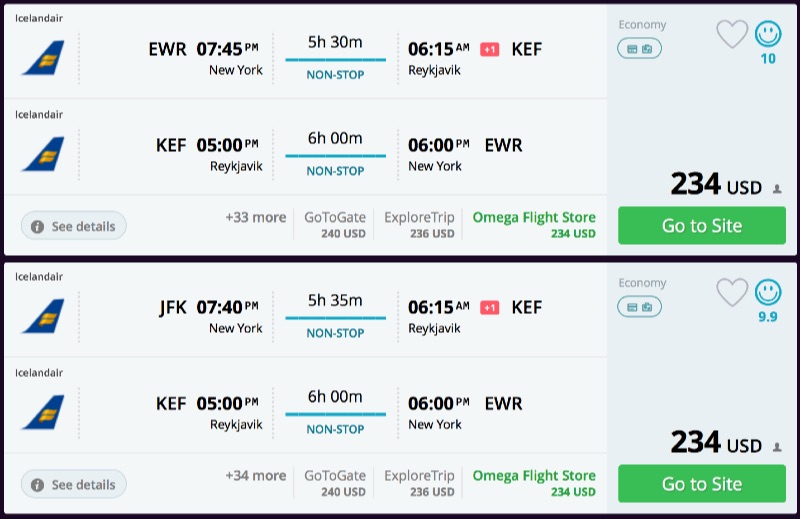Click the +1 day badge on first result
Viewport: 800px width, 519px height.
[490, 49]
